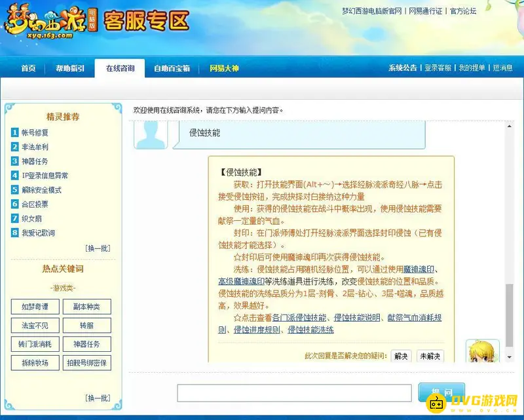
Task: Open 短消息 link
Action: pyautogui.click(x=502, y=68)
